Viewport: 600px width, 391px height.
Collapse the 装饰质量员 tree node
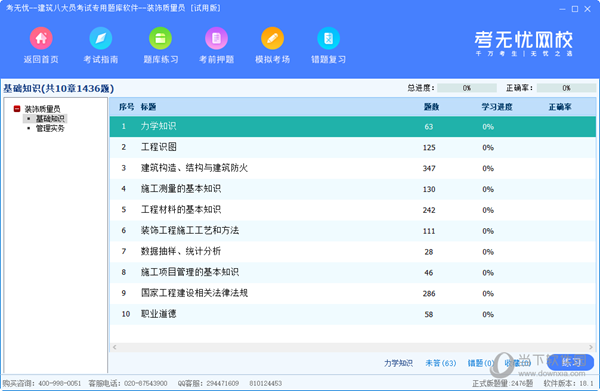click(17, 109)
